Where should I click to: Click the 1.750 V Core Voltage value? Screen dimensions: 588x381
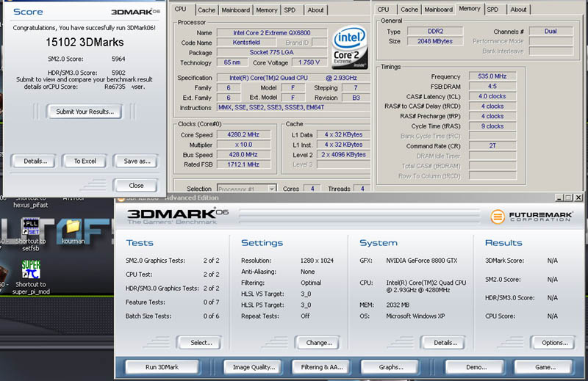coord(309,62)
